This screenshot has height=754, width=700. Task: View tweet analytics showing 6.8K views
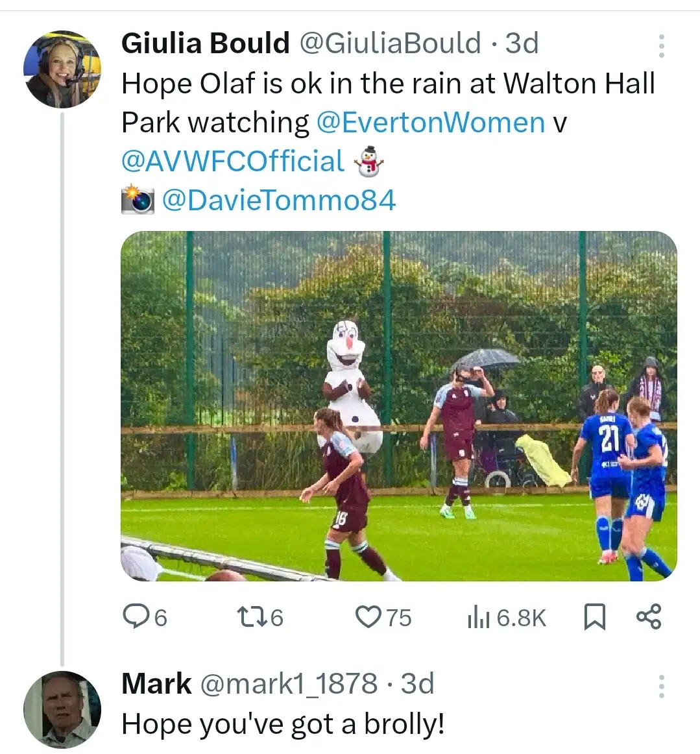coord(506,617)
